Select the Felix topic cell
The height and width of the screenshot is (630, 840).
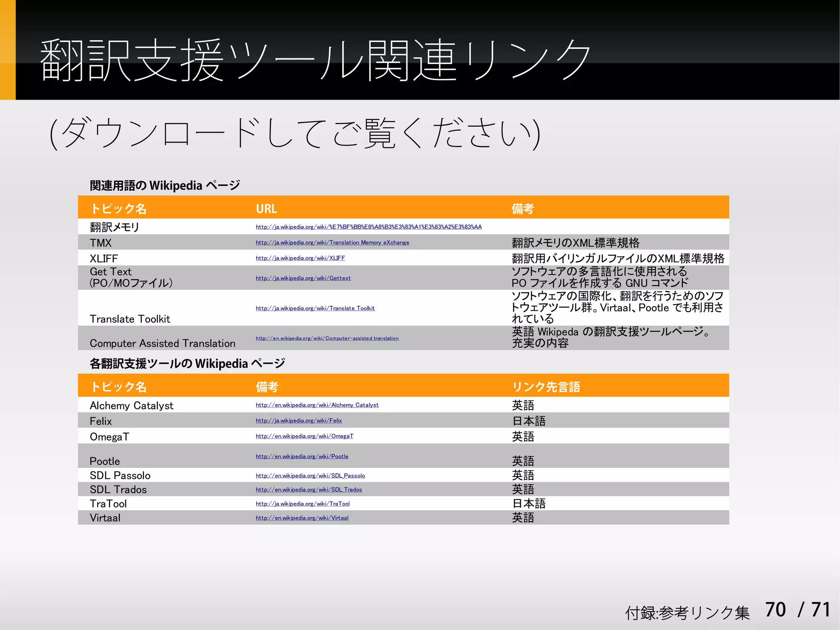tap(100, 421)
